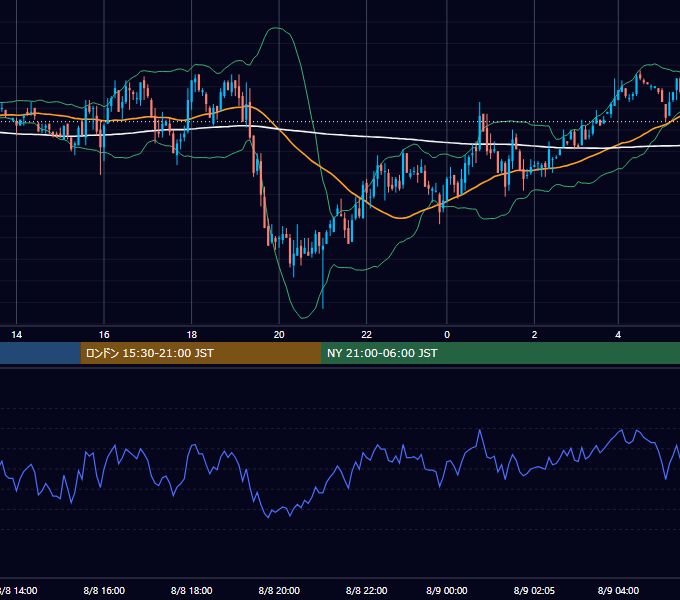Click the 4 hour label on time axis
This screenshot has height=600, width=680.
tap(618, 335)
